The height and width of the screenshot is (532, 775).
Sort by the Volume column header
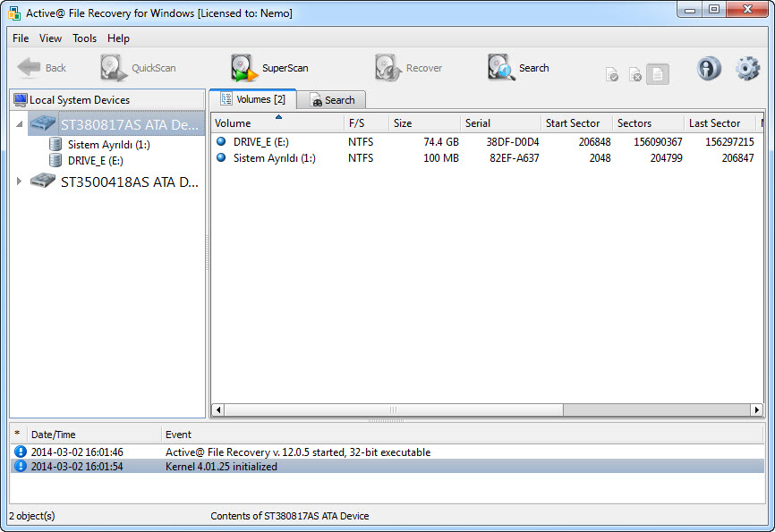click(x=277, y=123)
